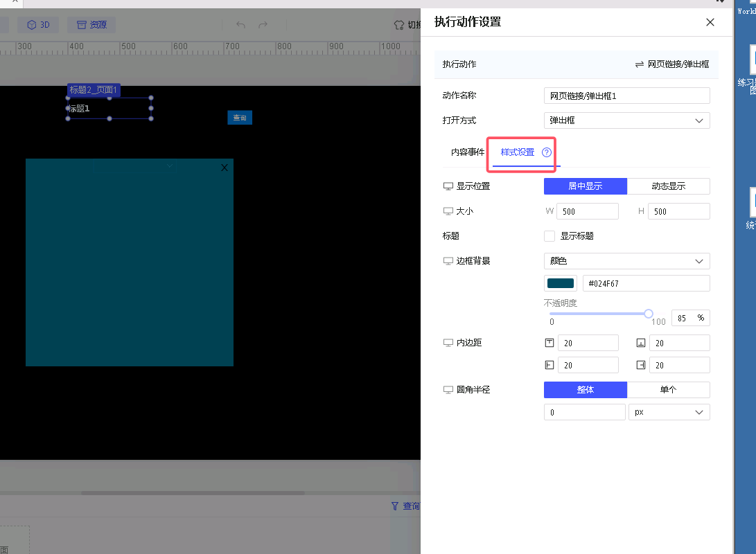The image size is (756, 554).
Task: Close the teal popup preview
Action: pyautogui.click(x=225, y=168)
